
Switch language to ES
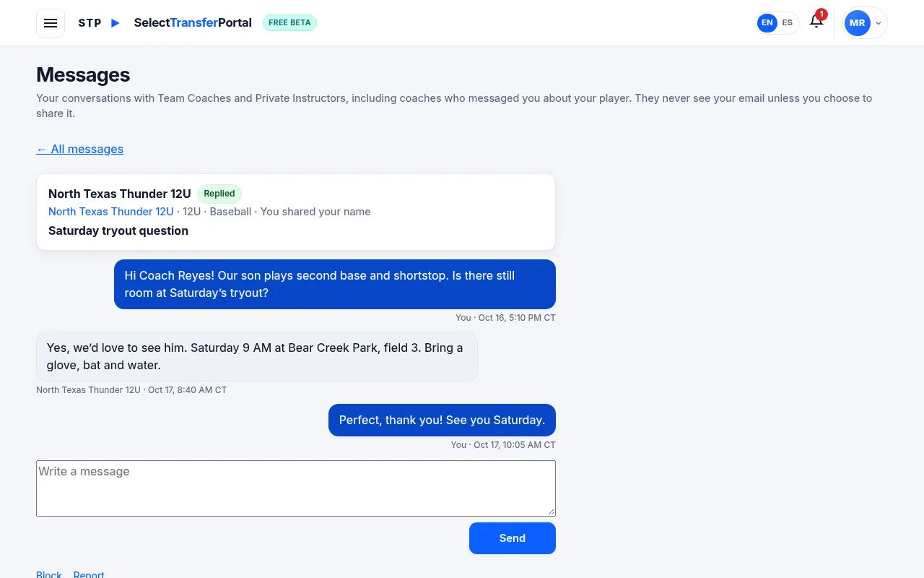coord(788,23)
